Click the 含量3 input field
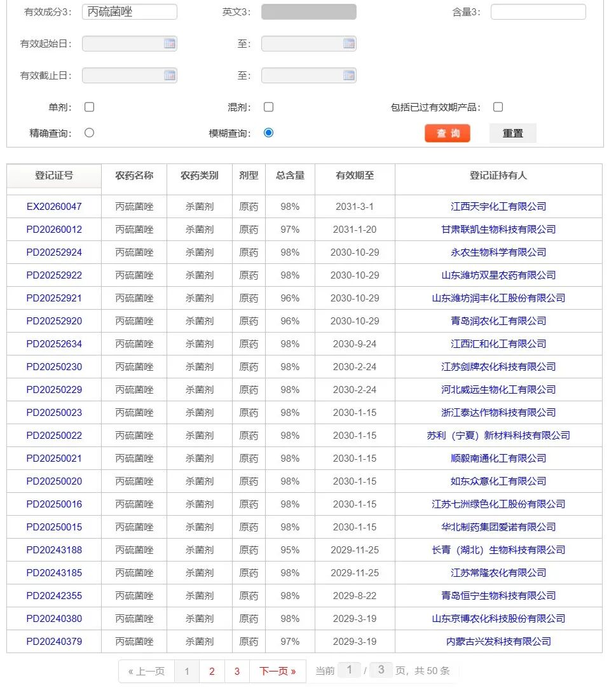Screen dimensions: 616x690 pos(538,12)
